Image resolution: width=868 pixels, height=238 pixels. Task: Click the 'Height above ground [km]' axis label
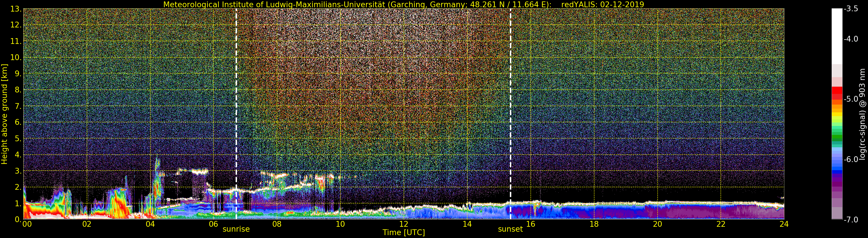tap(4, 114)
